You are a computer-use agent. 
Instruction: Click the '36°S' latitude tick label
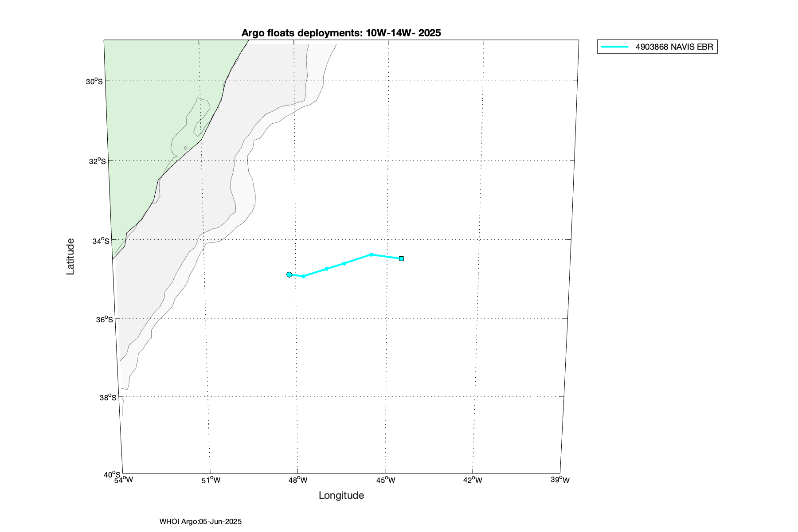click(105, 320)
